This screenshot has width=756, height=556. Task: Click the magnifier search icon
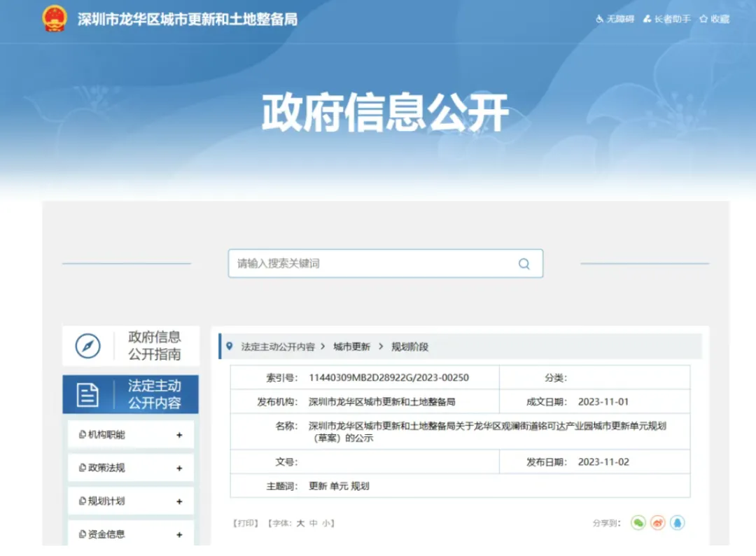point(524,264)
